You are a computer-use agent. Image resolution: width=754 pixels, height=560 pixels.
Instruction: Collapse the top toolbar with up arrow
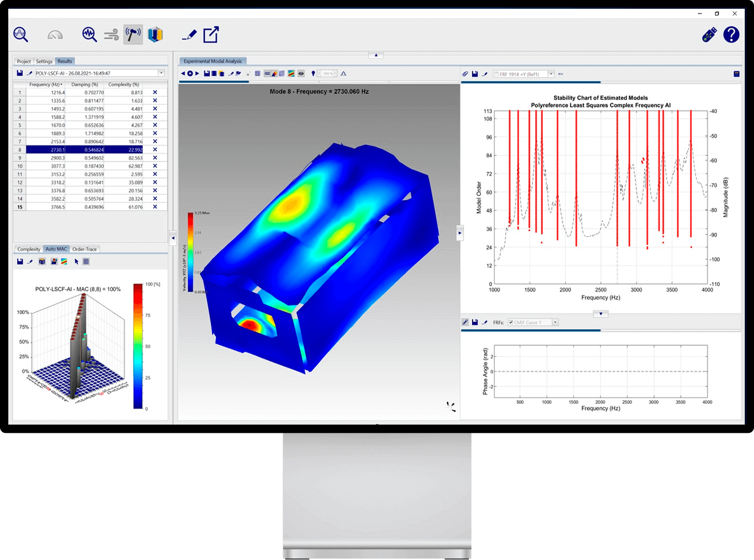(376, 55)
